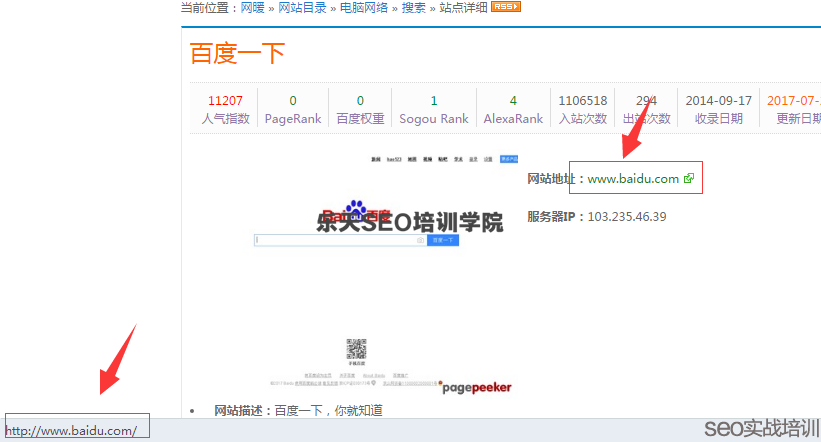This screenshot has width=821, height=442.
Task: Click the 出站次数 stat cell
Action: [646, 109]
